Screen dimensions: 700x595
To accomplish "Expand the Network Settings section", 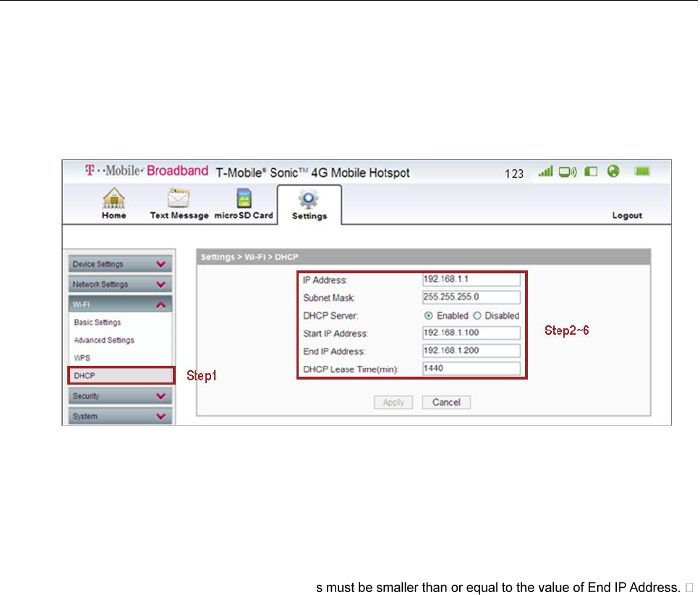I will coord(120,284).
